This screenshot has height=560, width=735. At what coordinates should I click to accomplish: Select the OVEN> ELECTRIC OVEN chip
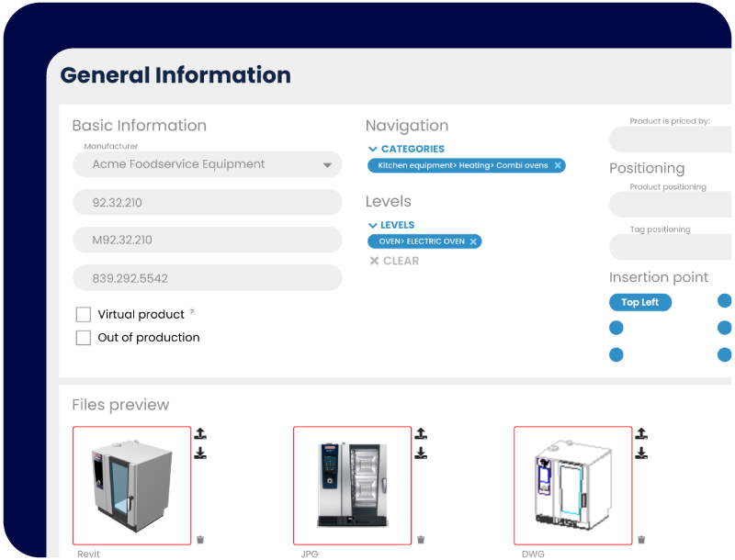coord(424,241)
